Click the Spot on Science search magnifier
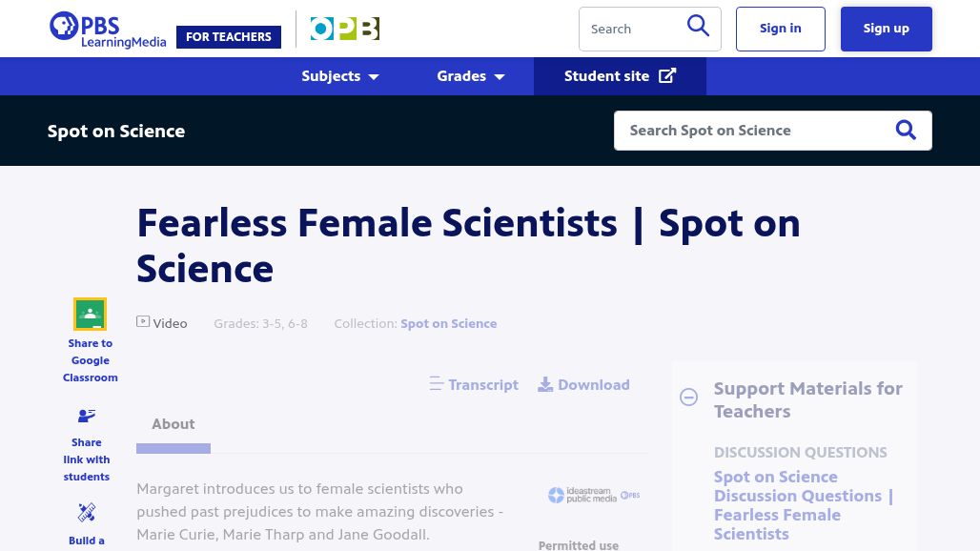This screenshot has width=980, height=551. click(906, 130)
